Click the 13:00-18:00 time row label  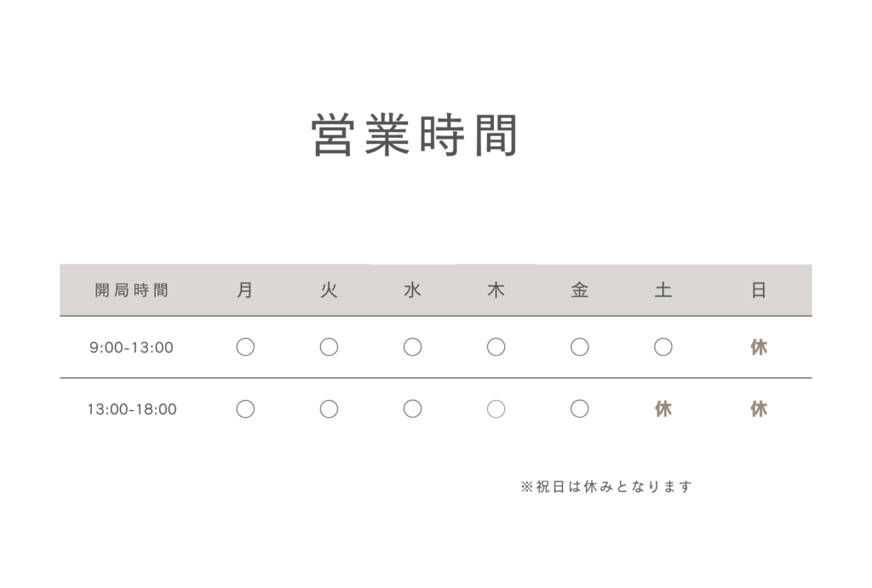coord(132,409)
